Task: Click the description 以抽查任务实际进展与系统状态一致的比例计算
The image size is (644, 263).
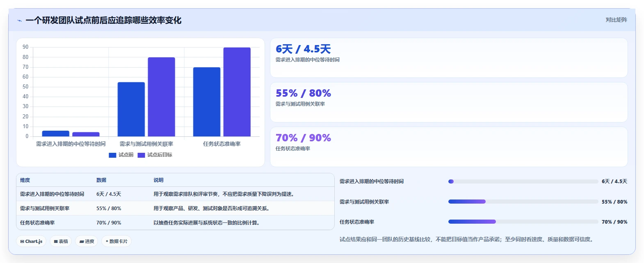Action: click(206, 223)
